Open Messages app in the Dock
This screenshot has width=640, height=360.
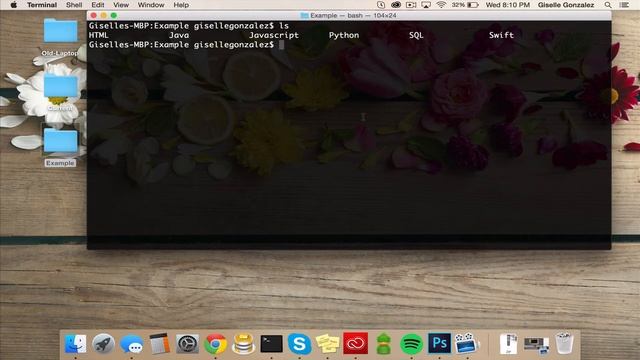[x=131, y=344]
